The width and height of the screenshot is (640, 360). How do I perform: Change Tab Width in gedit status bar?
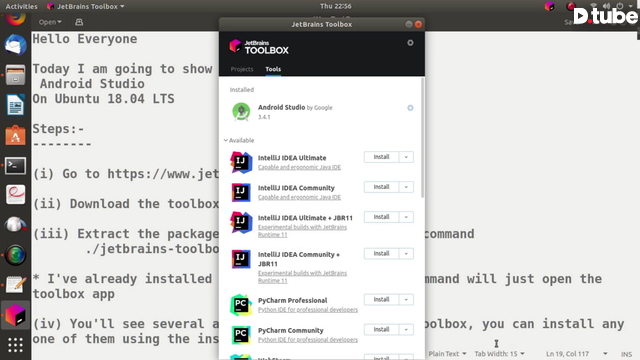pyautogui.click(x=499, y=354)
